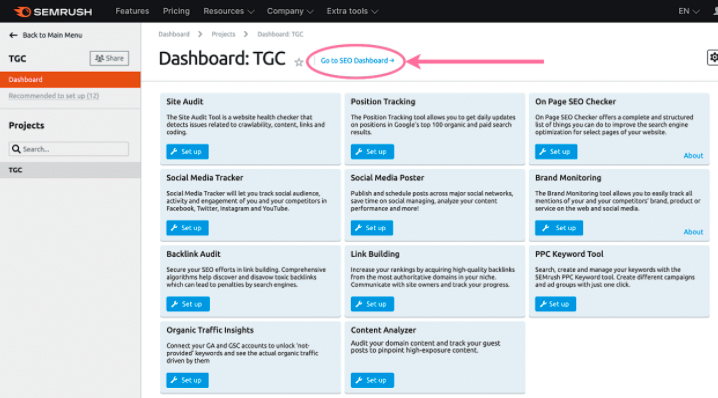Image resolution: width=718 pixels, height=398 pixels.
Task: Click the Content Analyzer card title
Action: click(x=383, y=330)
